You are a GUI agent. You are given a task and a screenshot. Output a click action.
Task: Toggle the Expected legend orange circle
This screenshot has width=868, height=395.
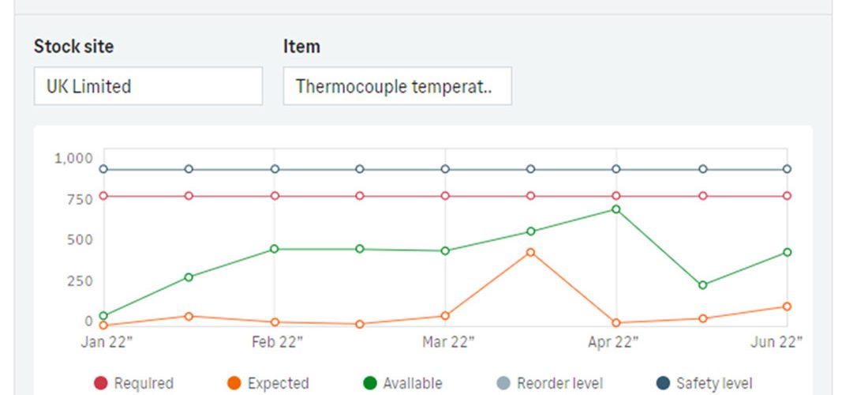(x=234, y=383)
